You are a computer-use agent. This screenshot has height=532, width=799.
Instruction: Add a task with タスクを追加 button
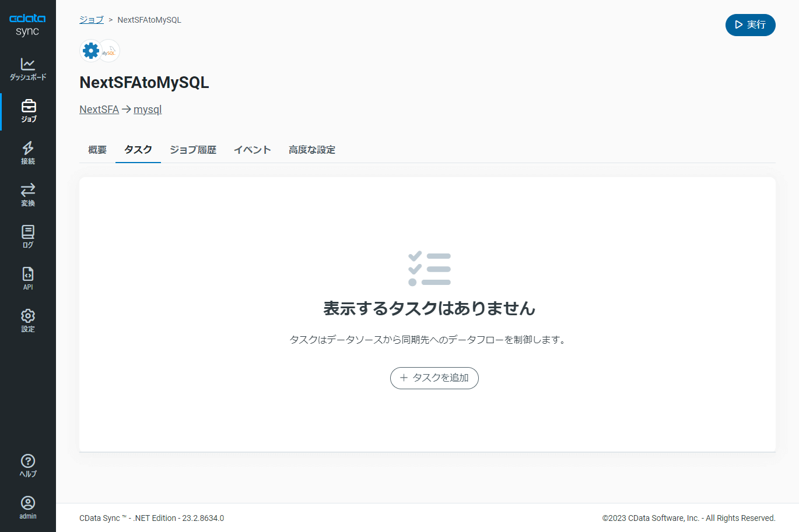coord(434,378)
